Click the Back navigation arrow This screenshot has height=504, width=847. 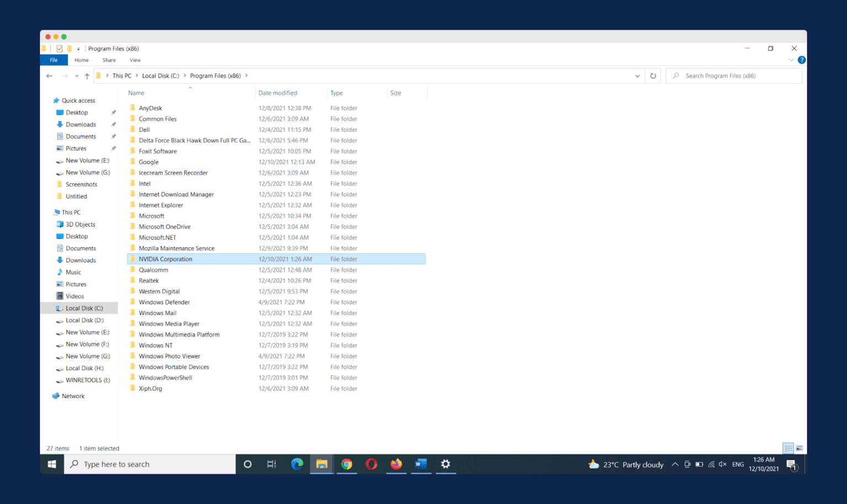click(49, 76)
